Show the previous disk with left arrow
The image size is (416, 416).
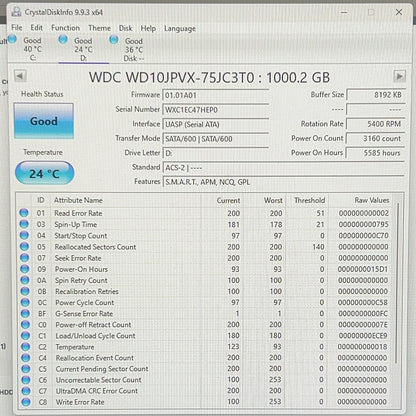[20, 76]
